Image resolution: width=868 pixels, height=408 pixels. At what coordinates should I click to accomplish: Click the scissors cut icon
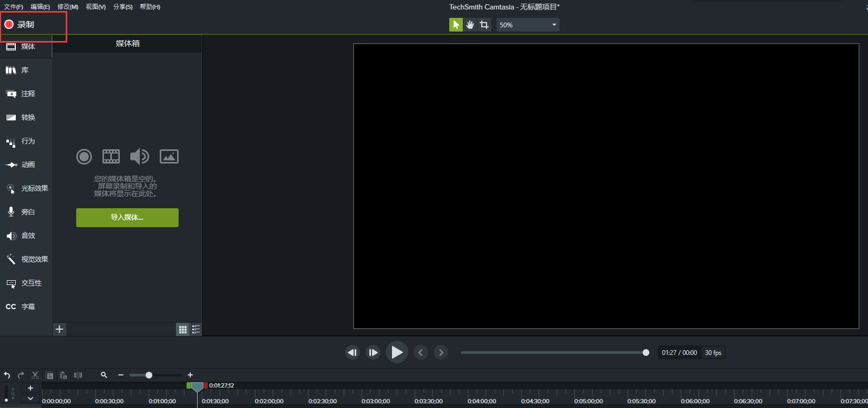[x=35, y=375]
